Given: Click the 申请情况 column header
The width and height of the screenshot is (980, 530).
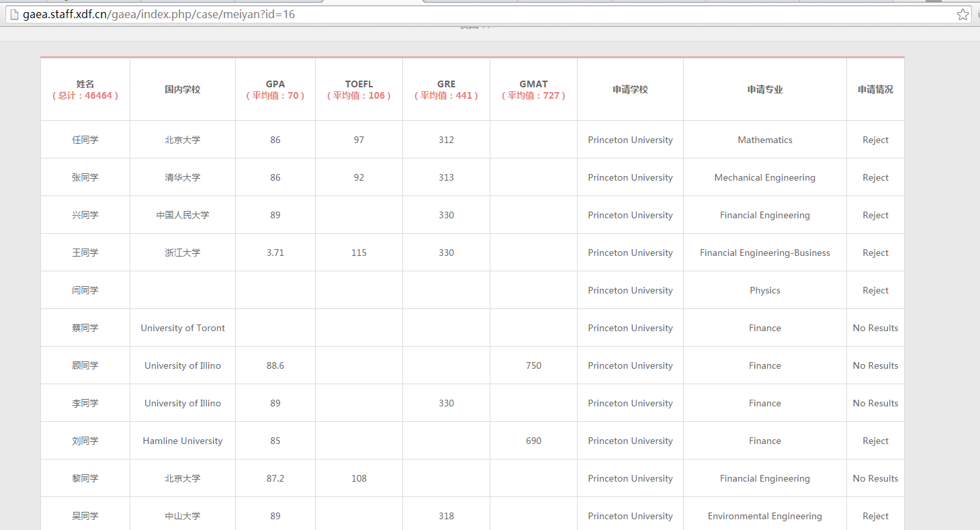Looking at the screenshot, I should [875, 89].
